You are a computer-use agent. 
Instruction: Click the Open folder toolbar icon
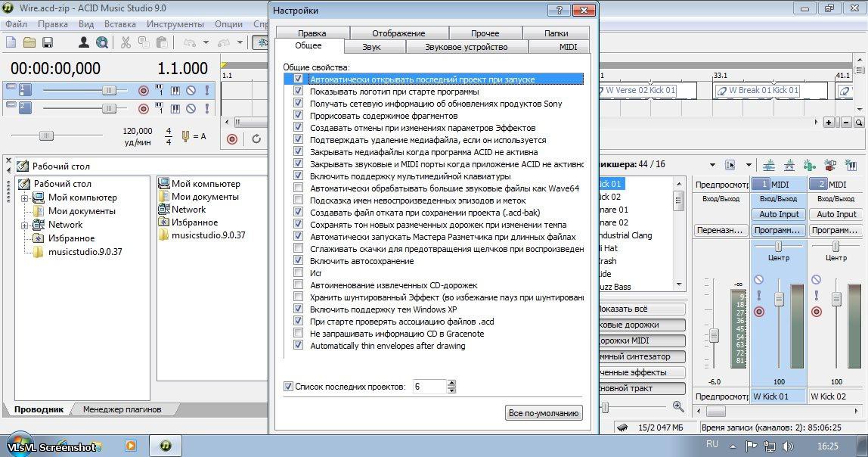pyautogui.click(x=29, y=42)
